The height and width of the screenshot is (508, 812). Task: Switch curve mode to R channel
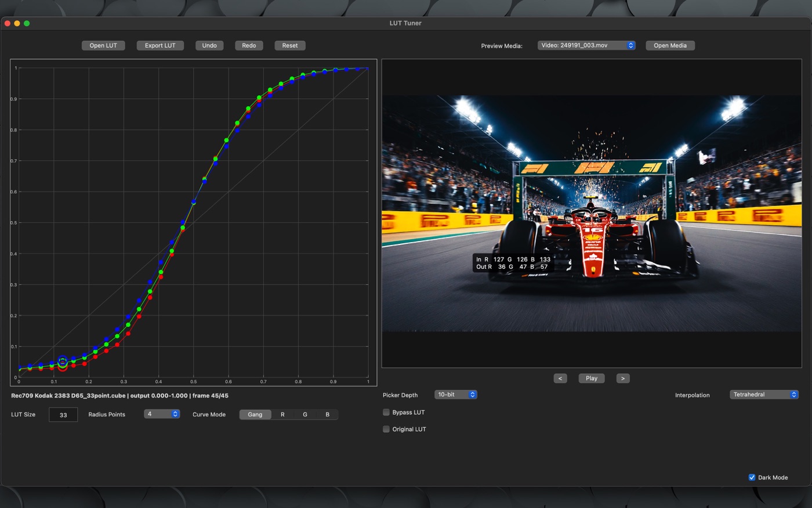(x=282, y=415)
